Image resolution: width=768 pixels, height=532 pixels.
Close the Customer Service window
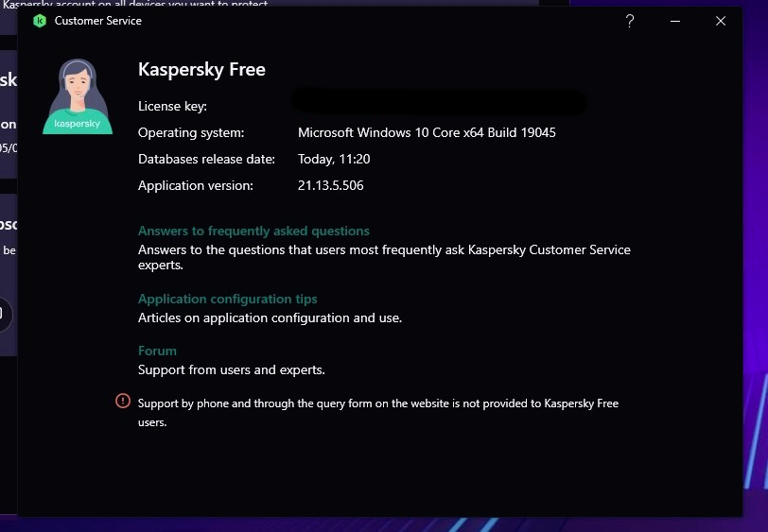721,21
